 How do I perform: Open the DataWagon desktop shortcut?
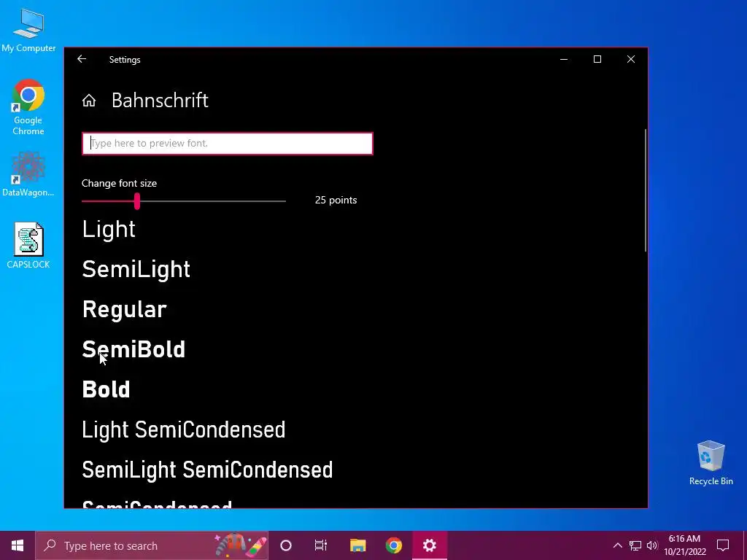point(28,174)
